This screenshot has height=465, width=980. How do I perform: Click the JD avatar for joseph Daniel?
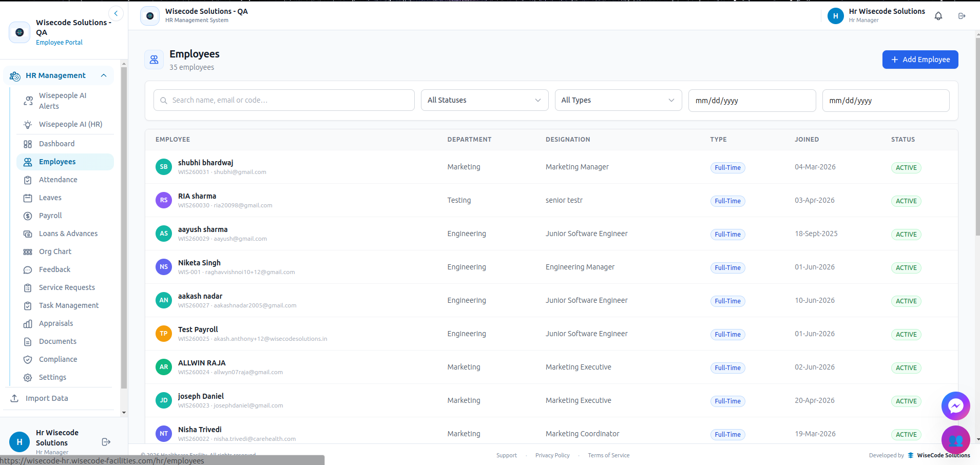(164, 400)
